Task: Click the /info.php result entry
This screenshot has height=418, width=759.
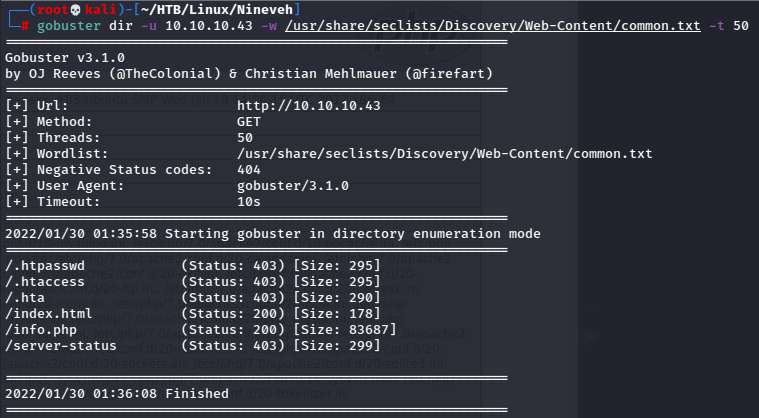Action: [x=42, y=329]
